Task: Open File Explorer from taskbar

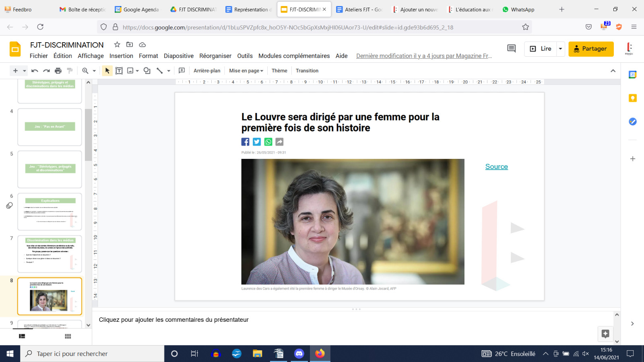Action: point(257,354)
